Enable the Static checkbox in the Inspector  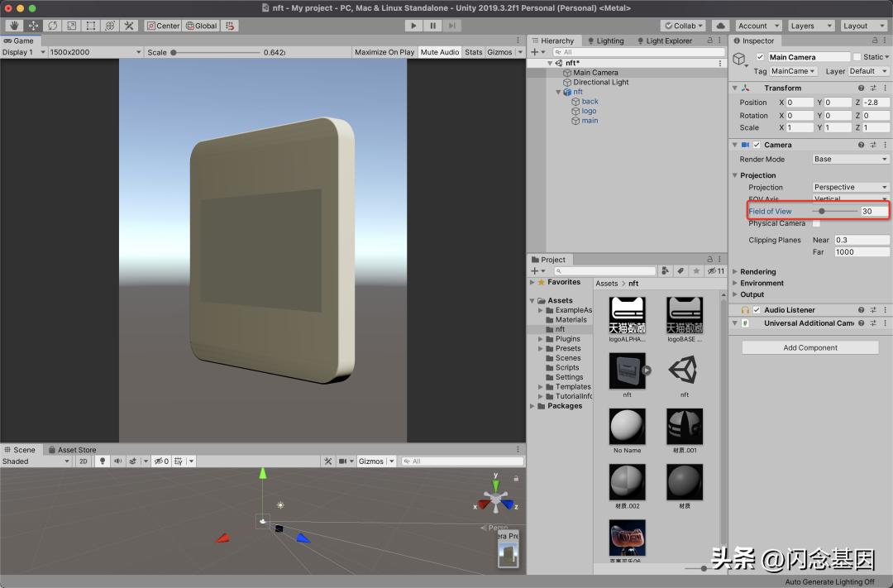(857, 57)
